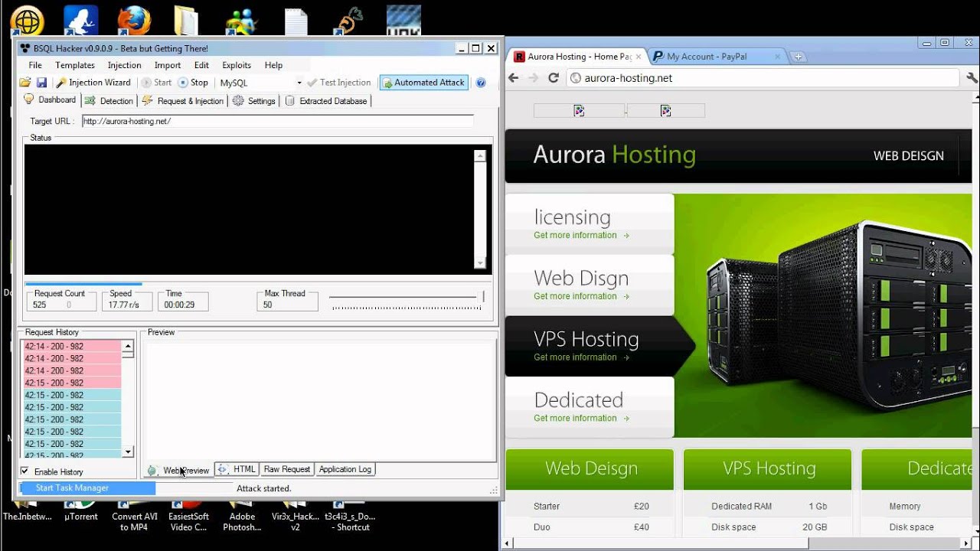Image resolution: width=980 pixels, height=551 pixels.
Task: Switch to the Detection tab
Action: tap(109, 101)
